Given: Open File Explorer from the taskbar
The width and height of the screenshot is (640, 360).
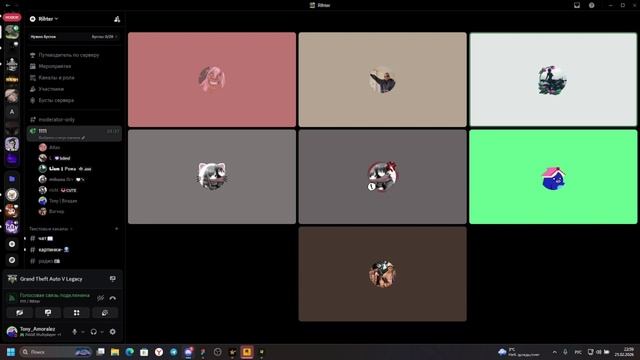Looking at the screenshot, I should tap(115, 352).
